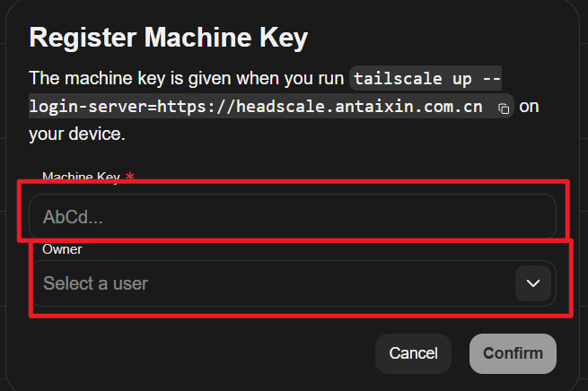Copy the tailscale up command
The height and width of the screenshot is (391, 588).
(504, 109)
